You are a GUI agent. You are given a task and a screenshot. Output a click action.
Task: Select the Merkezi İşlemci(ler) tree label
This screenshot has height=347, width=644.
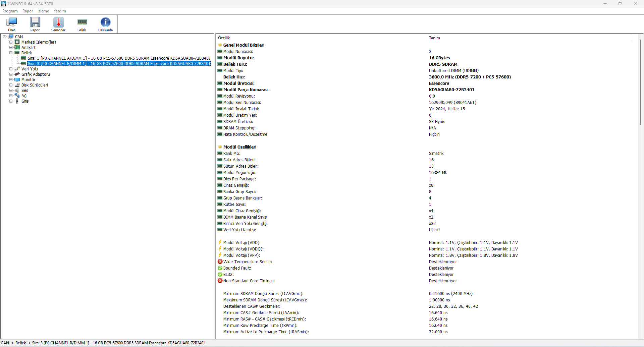[x=39, y=42]
